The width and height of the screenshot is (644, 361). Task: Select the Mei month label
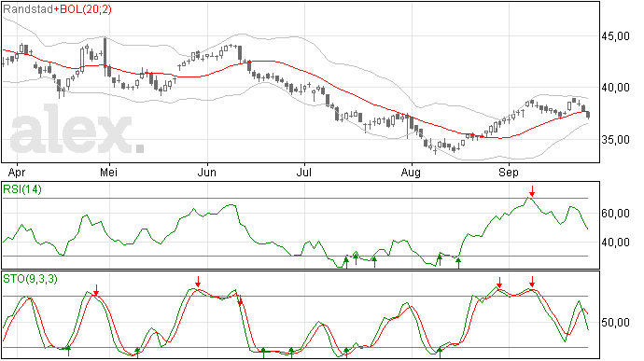coord(108,172)
